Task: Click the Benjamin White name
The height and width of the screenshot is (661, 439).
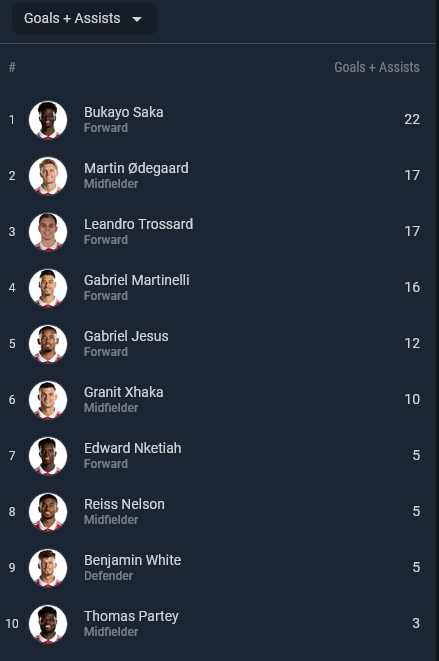Action: tap(132, 561)
